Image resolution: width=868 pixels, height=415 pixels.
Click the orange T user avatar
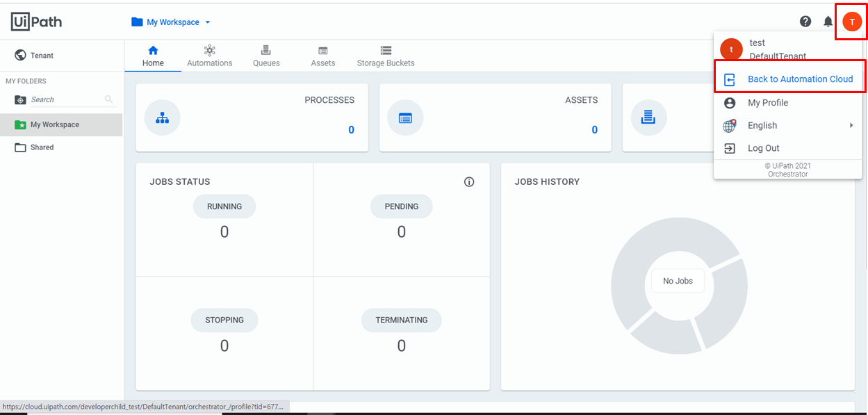(x=852, y=22)
